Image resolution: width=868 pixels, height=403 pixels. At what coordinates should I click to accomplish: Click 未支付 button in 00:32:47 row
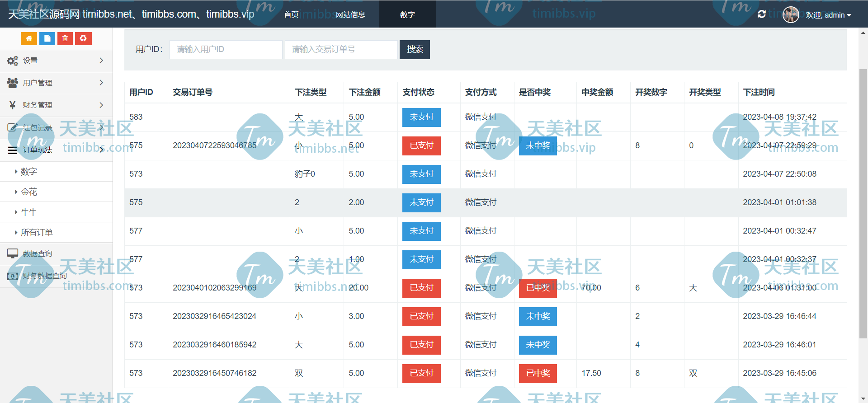[421, 231]
